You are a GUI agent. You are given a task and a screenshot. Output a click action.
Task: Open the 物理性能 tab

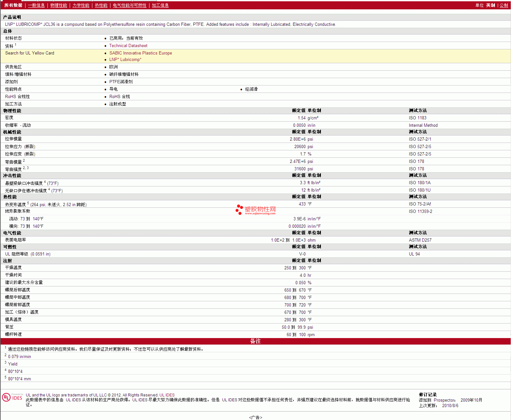click(x=58, y=5)
